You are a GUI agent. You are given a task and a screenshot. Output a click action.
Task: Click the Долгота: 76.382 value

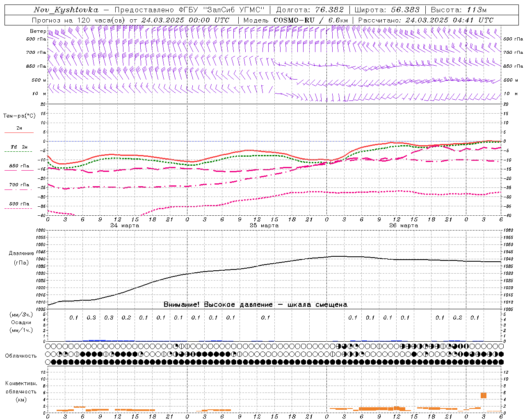click(310, 10)
